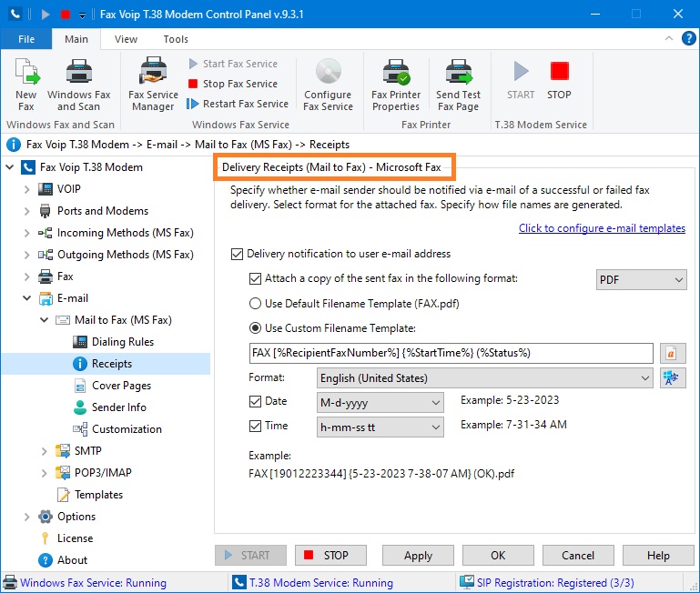The width and height of the screenshot is (700, 593).
Task: Open Fax Printer Properties
Action: point(396,85)
